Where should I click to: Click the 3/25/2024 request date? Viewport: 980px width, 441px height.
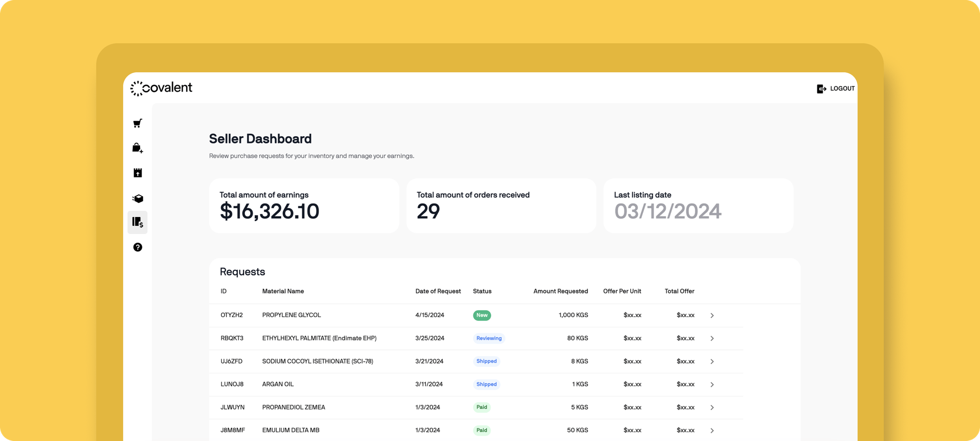pyautogui.click(x=430, y=339)
